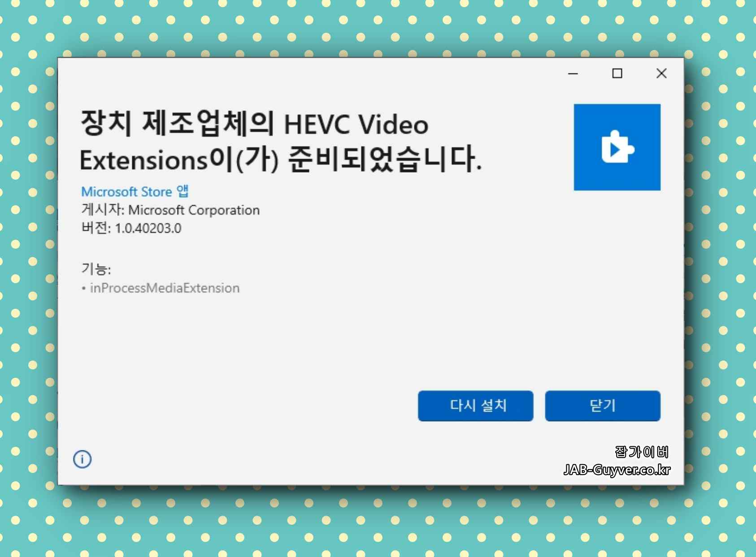Select the 게시자 Microsoft Corporation line

[170, 210]
